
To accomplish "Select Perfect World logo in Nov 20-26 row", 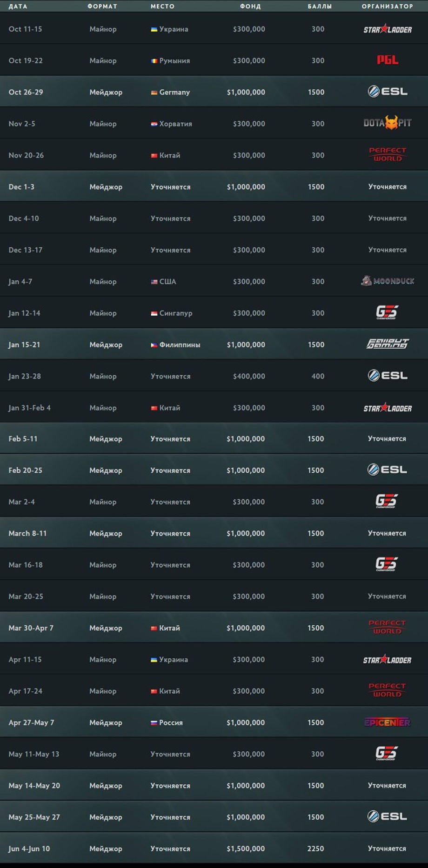I will click(388, 154).
